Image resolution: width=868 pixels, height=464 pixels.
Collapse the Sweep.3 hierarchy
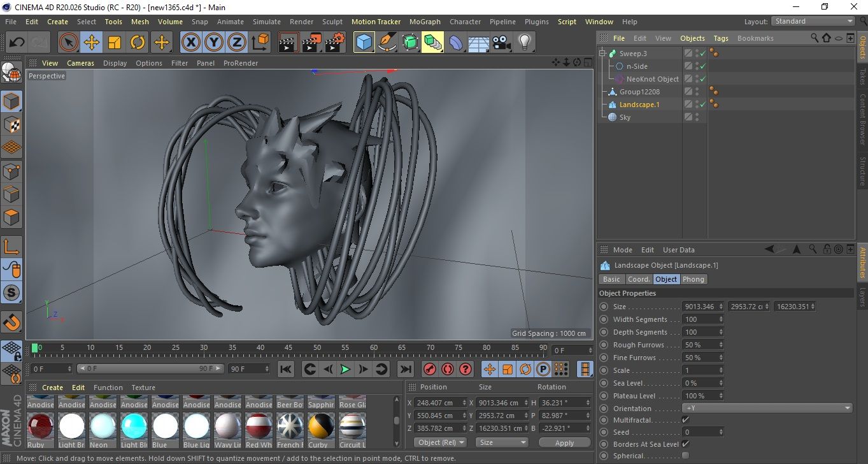pyautogui.click(x=602, y=54)
